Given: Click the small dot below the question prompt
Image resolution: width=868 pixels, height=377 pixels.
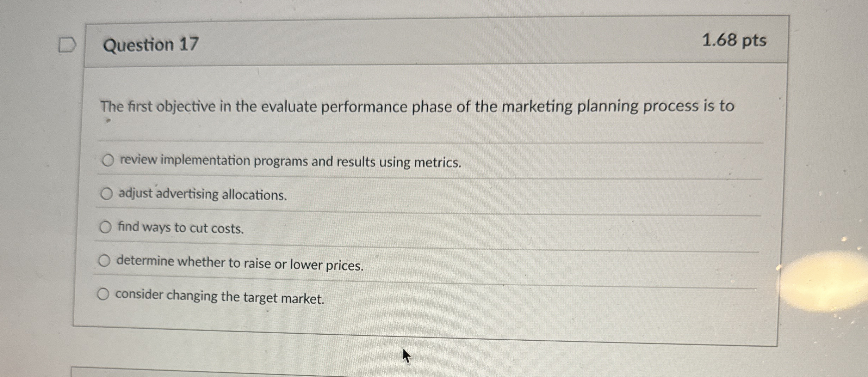Looking at the screenshot, I should [x=108, y=121].
